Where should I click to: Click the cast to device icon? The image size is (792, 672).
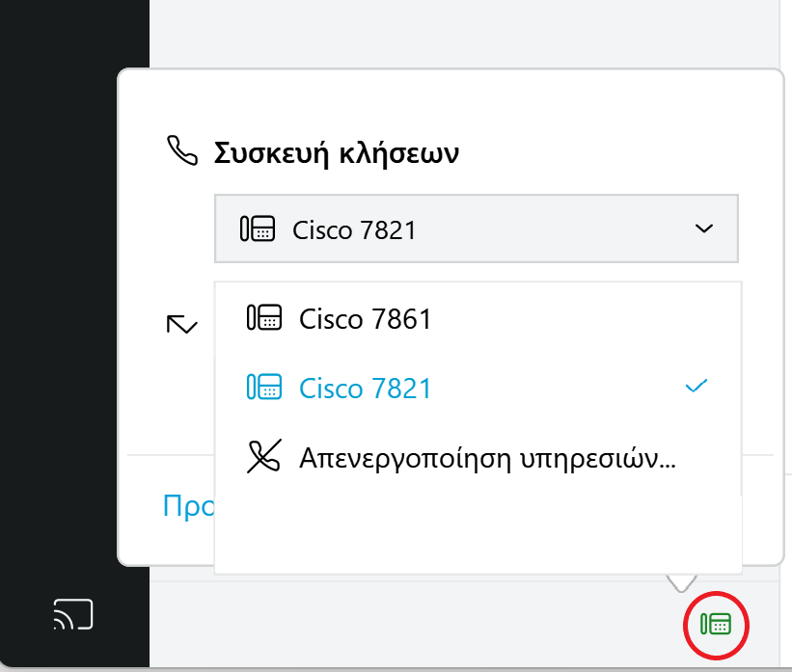click(73, 614)
